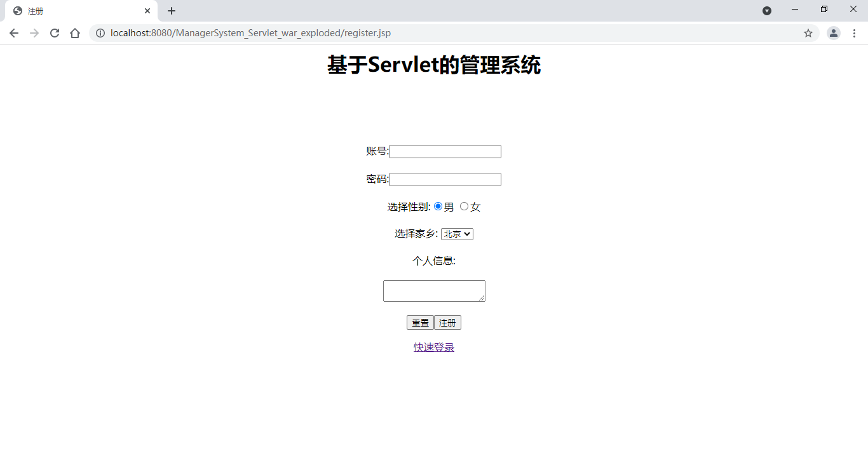Go back to the previous page
This screenshot has height=460, width=868.
pyautogui.click(x=14, y=33)
